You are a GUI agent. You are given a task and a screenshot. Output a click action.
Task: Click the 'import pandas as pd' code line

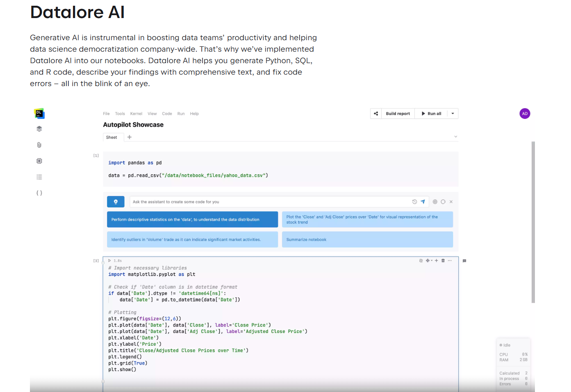tap(135, 163)
